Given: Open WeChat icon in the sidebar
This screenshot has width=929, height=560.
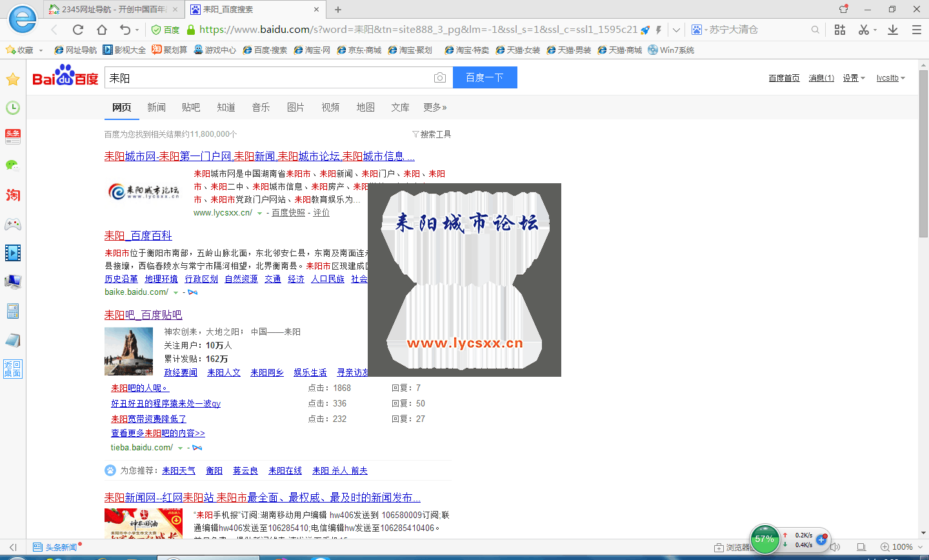Looking at the screenshot, I should [x=13, y=166].
